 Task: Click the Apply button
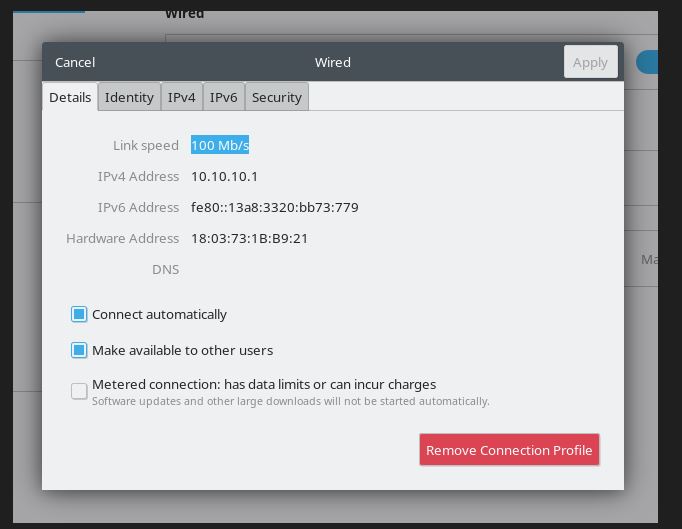590,62
